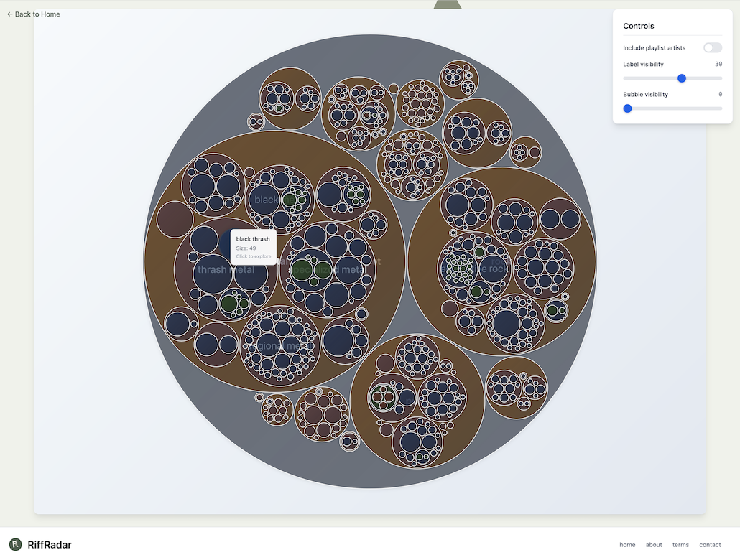740x560 pixels.
Task: Click the black thrash tooltip
Action: tap(254, 247)
